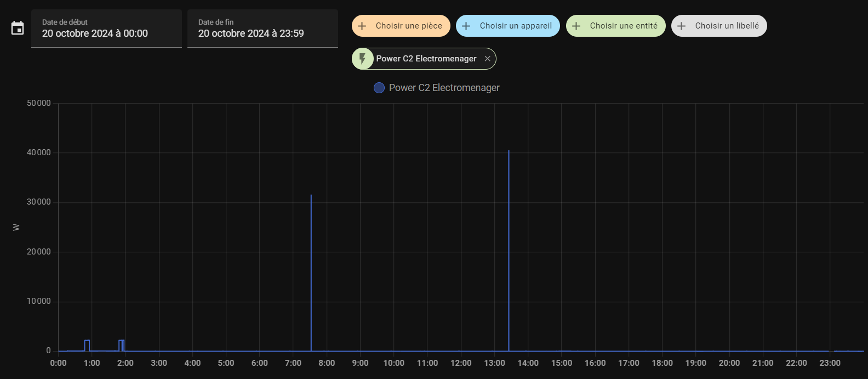Click the 18:00 time axis label
This screenshot has height=379, width=868.
point(662,363)
